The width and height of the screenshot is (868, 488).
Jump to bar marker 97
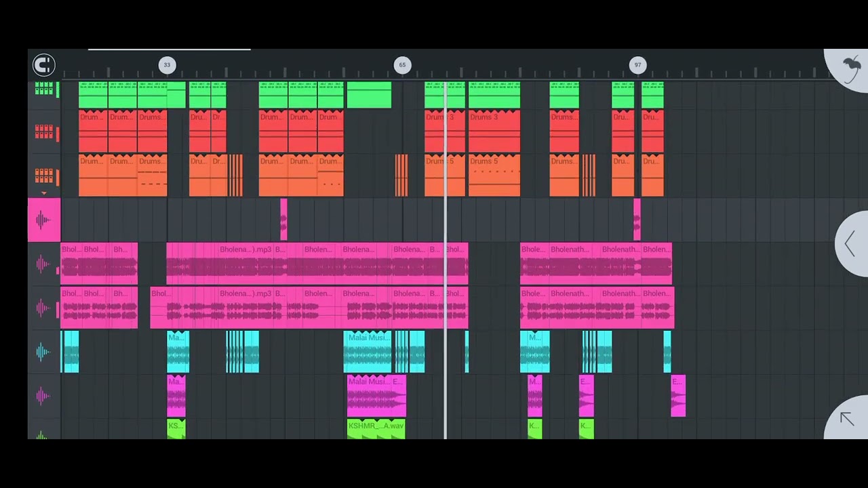[637, 65]
